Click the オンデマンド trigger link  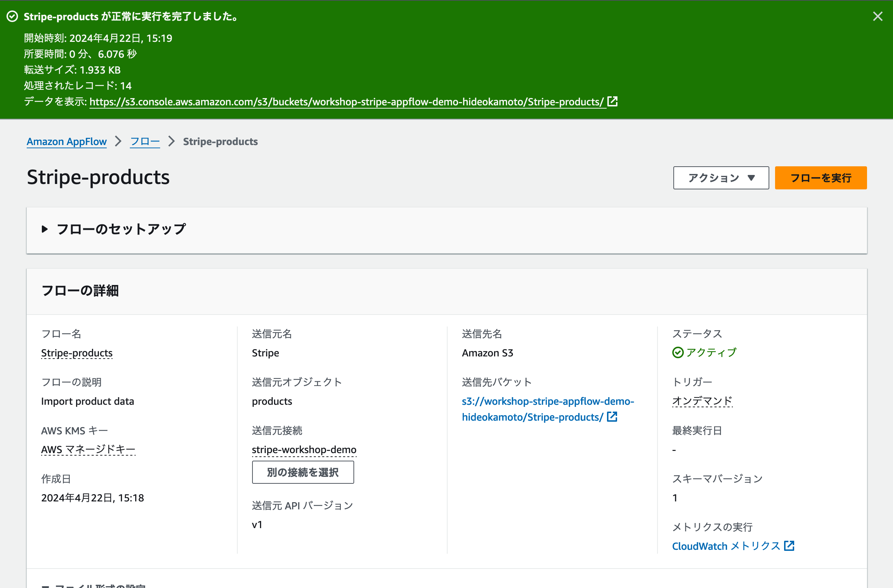tap(702, 401)
